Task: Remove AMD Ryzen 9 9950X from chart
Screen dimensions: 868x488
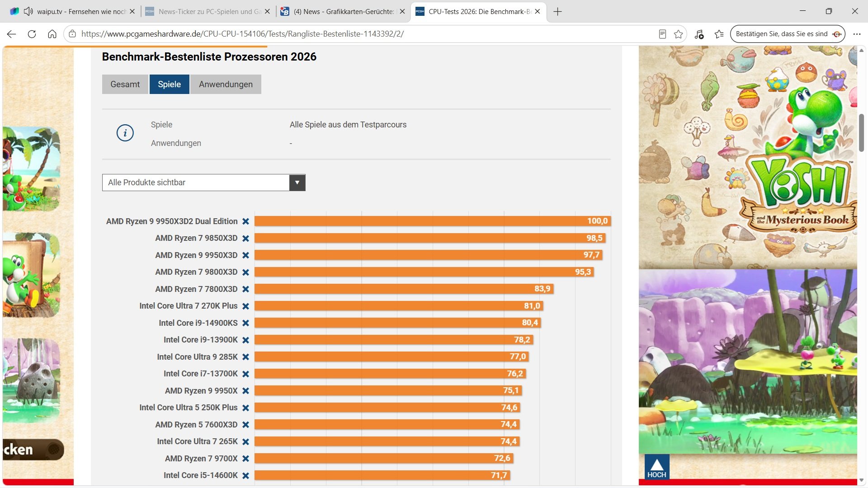Action: [245, 391]
